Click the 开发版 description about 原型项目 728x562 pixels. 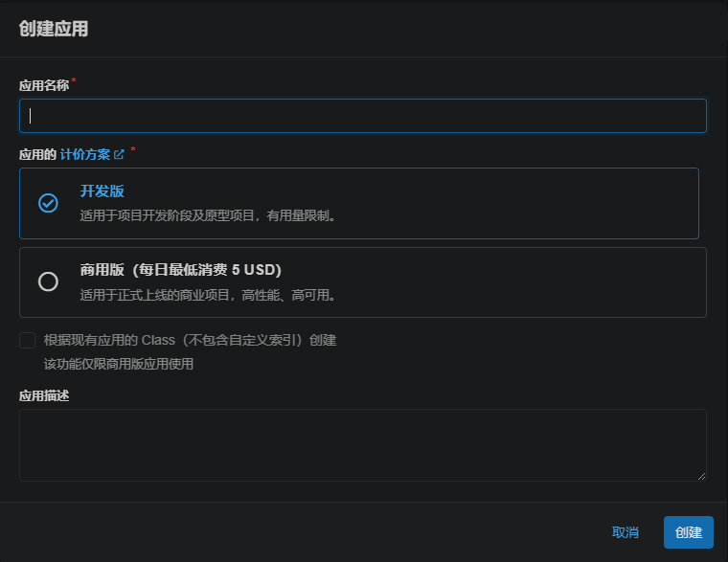click(x=207, y=215)
